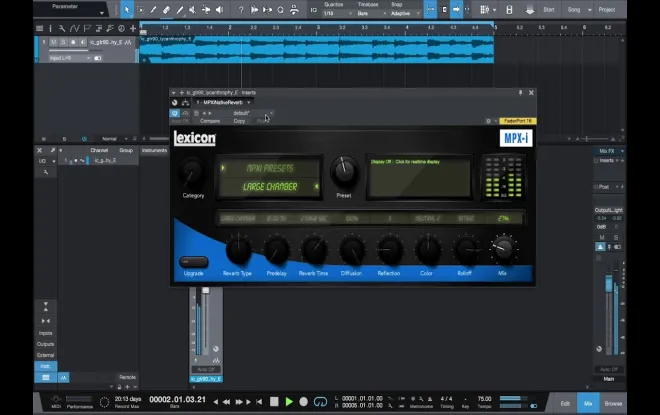Screen dimensions: 660x415
Task: Open the MIDI monitor icon in transport
Action: point(56,399)
